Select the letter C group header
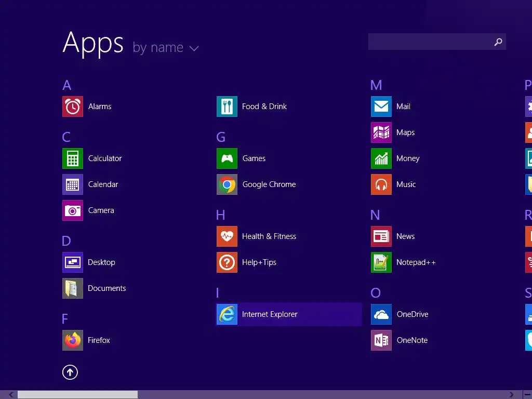 (x=66, y=137)
